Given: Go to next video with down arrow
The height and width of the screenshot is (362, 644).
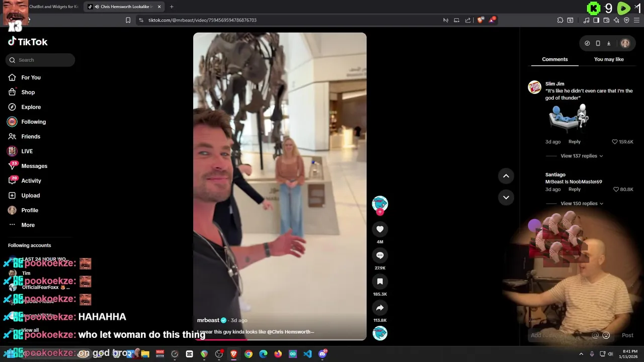Looking at the screenshot, I should point(506,198).
